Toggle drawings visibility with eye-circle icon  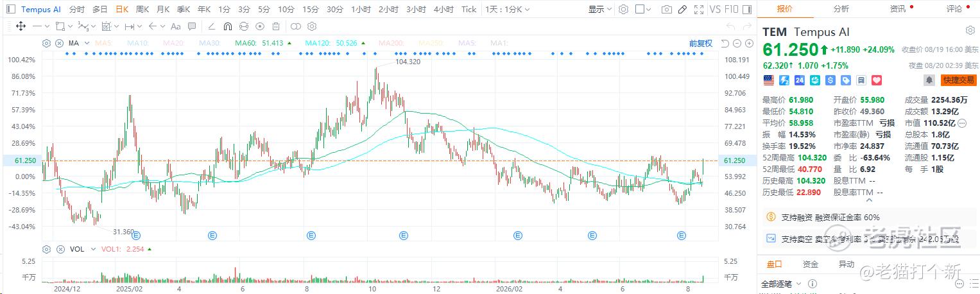260,26
